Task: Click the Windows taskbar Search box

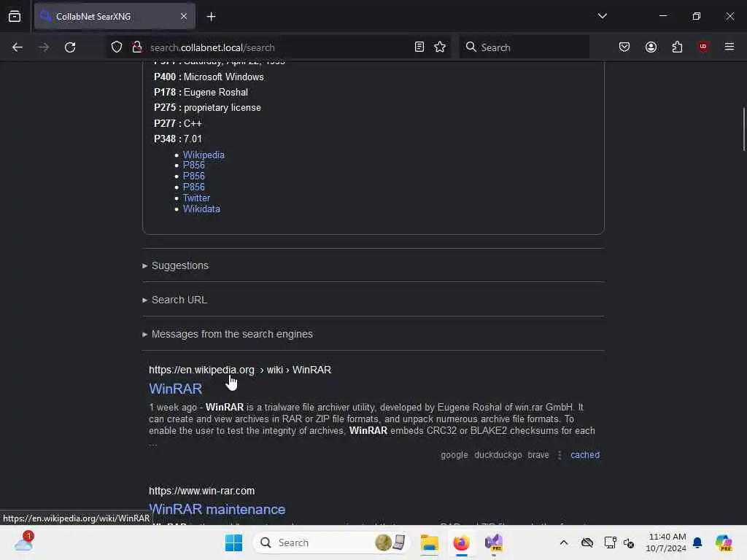Action: 332,542
